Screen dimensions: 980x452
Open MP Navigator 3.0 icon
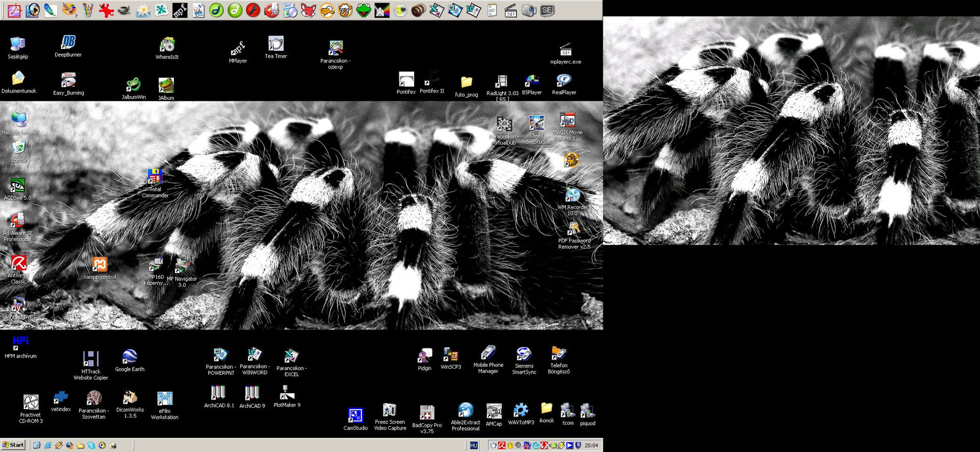(182, 273)
